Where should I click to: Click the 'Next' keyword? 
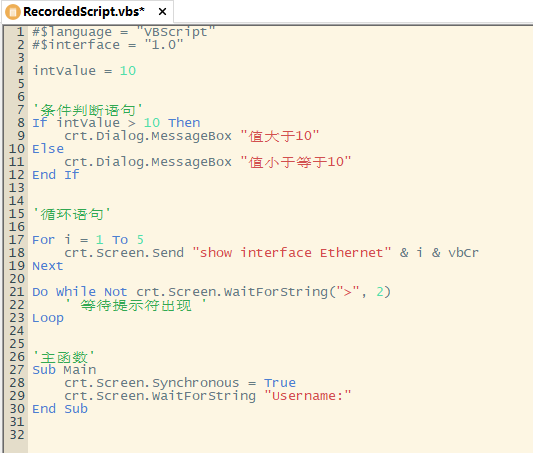coord(48,266)
